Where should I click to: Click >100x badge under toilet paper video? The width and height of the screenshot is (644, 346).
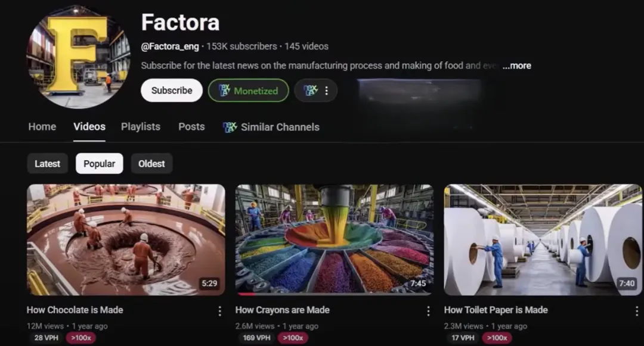click(496, 338)
